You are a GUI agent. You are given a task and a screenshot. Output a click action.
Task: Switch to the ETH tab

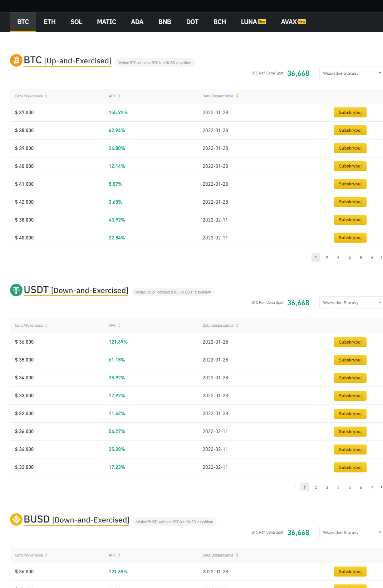50,22
